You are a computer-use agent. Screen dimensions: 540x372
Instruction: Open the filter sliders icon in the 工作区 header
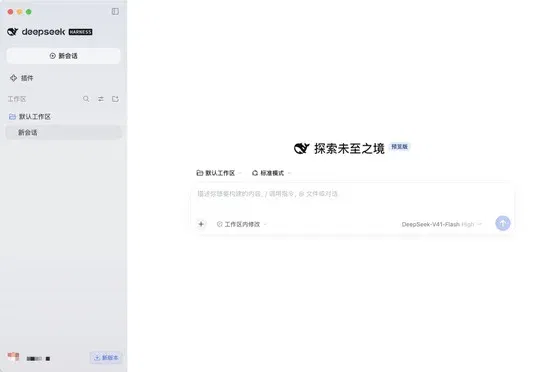(101, 99)
